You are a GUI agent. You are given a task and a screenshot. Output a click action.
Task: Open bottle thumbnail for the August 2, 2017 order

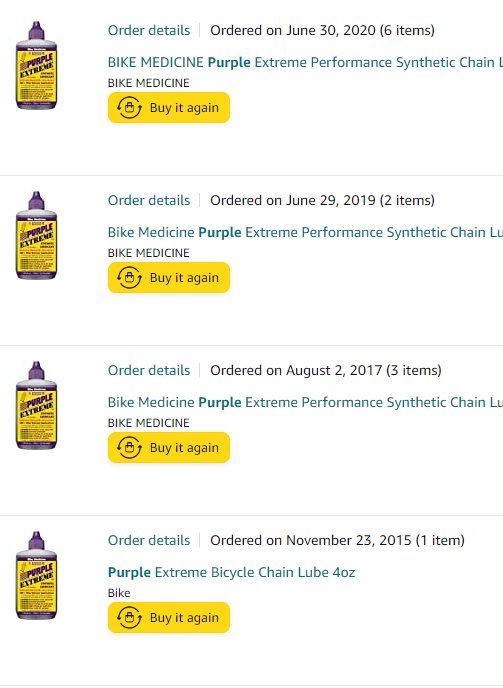click(x=36, y=405)
